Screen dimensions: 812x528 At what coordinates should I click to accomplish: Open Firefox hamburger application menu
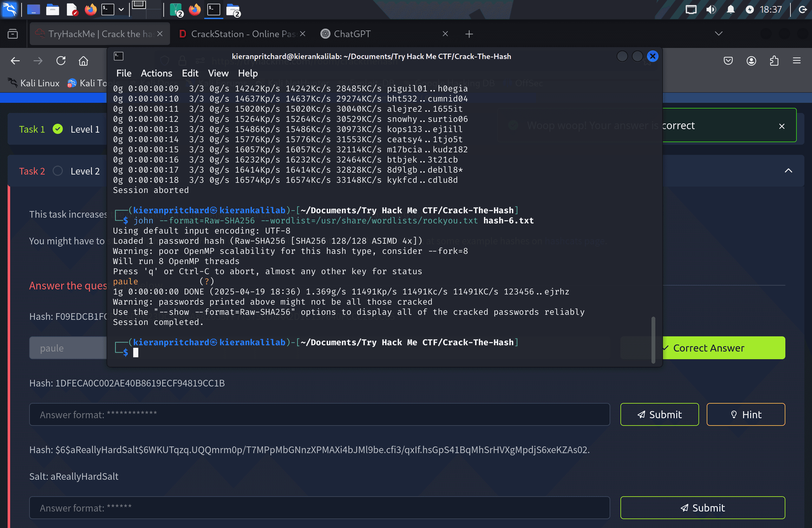pyautogui.click(x=796, y=61)
